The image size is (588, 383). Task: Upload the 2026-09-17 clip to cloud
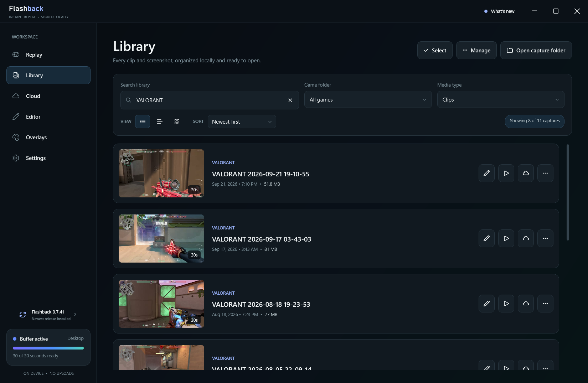pos(526,238)
